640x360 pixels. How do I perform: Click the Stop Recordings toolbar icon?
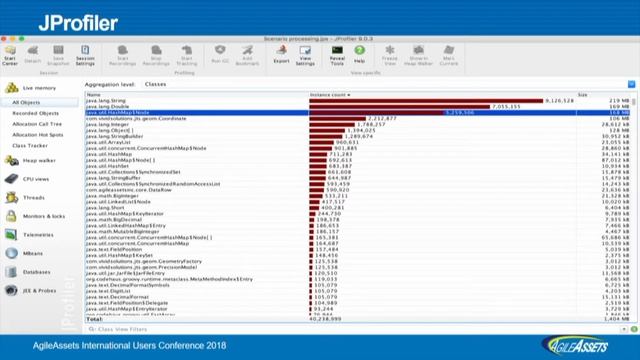click(156, 55)
